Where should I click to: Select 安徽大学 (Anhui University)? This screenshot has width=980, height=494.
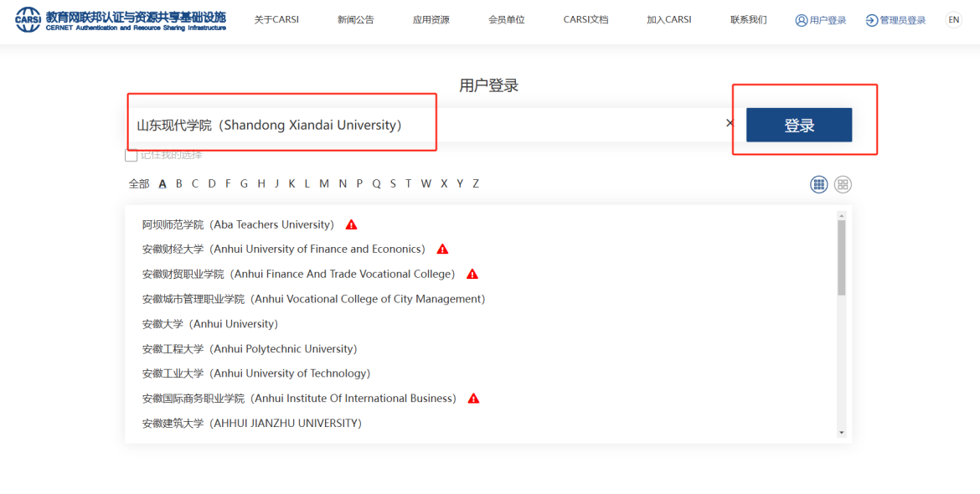[x=210, y=324]
